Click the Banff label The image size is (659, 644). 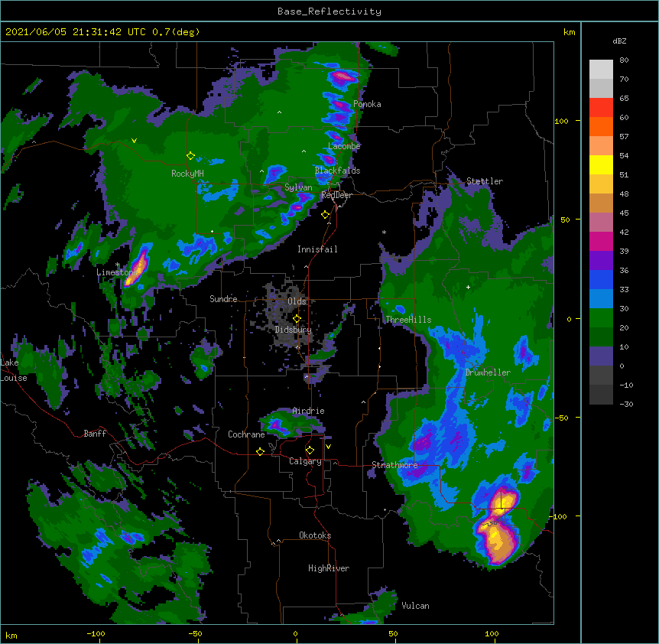(95, 434)
